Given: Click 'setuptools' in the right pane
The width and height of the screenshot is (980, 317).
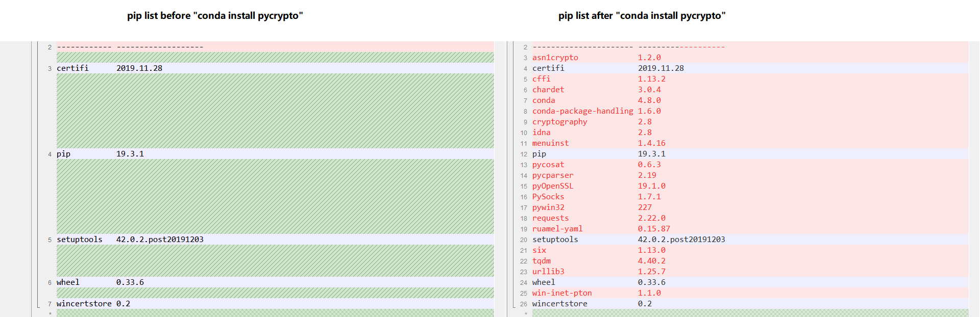Looking at the screenshot, I should point(555,240).
